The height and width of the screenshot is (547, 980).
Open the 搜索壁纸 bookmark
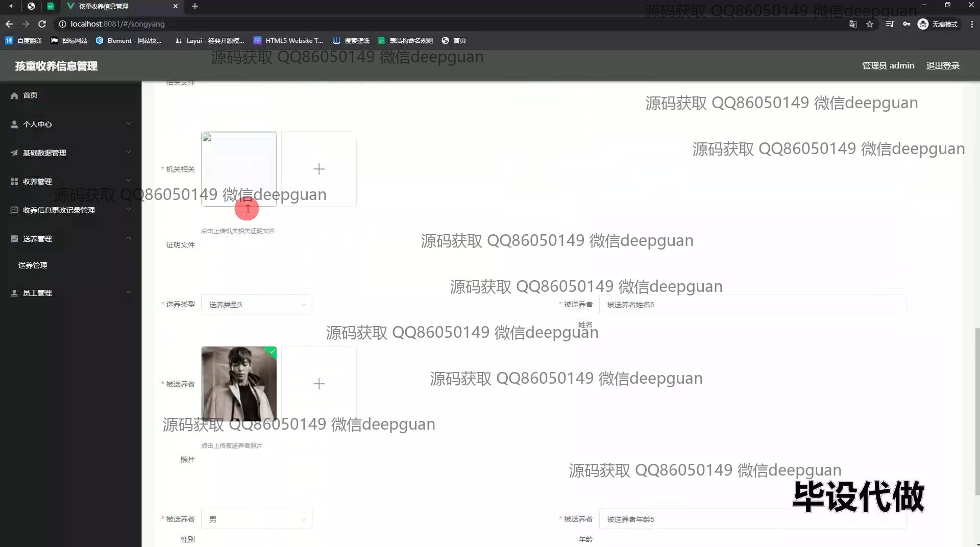coord(351,40)
